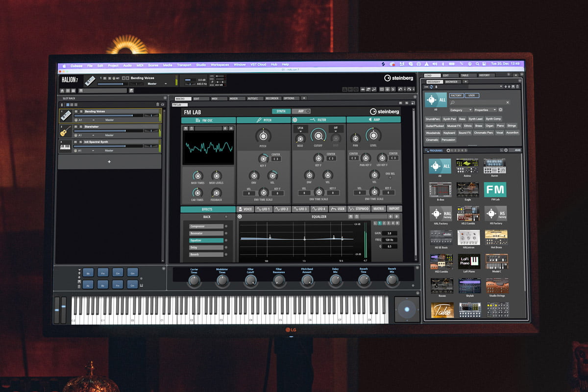Viewport: 588px width, 392px height.
Task: Click the IMPORT button
Action: tap(394, 209)
